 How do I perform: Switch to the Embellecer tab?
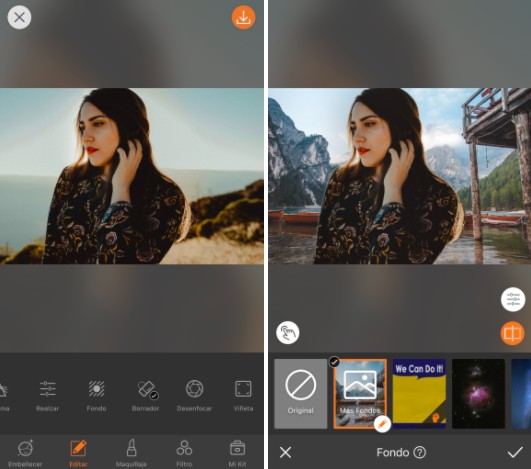coord(25,453)
